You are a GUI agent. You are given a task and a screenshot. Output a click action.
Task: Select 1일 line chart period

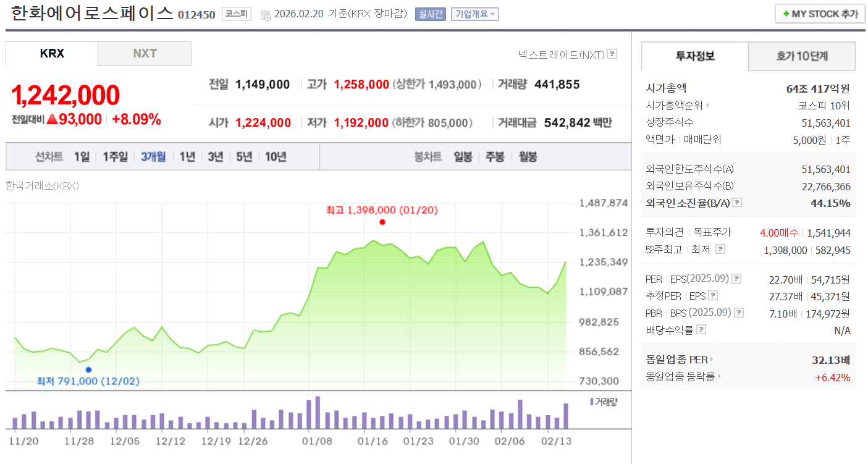[82, 157]
